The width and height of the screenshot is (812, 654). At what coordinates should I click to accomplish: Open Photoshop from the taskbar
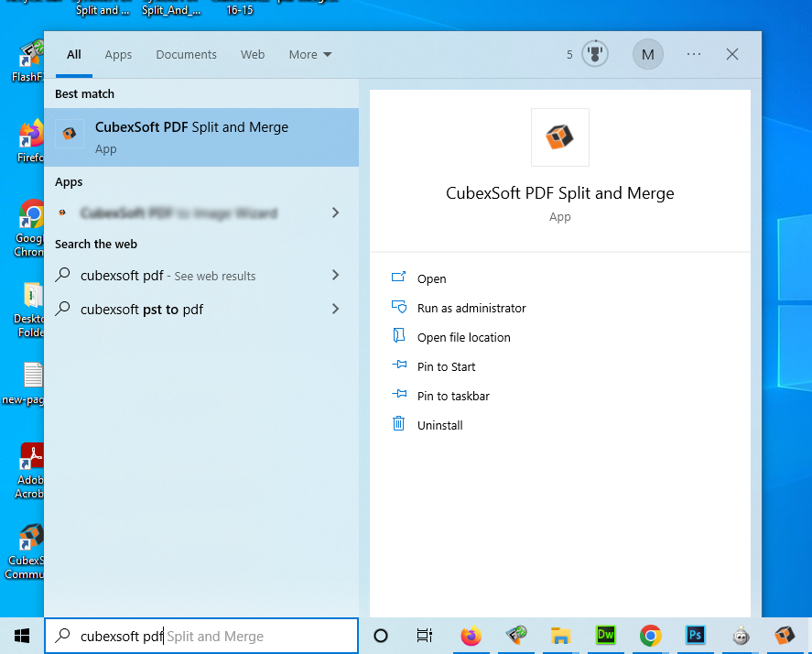[x=695, y=636]
